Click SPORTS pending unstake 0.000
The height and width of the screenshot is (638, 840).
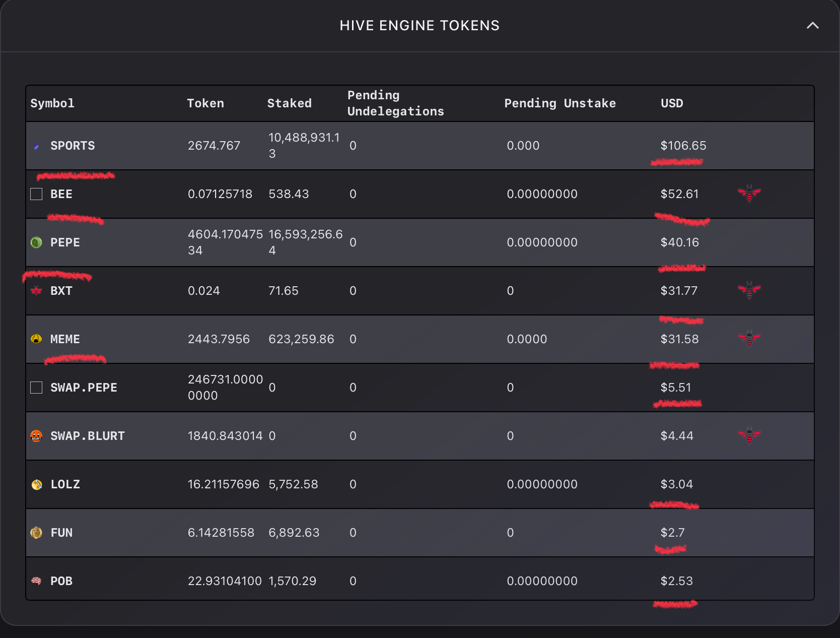(x=523, y=146)
